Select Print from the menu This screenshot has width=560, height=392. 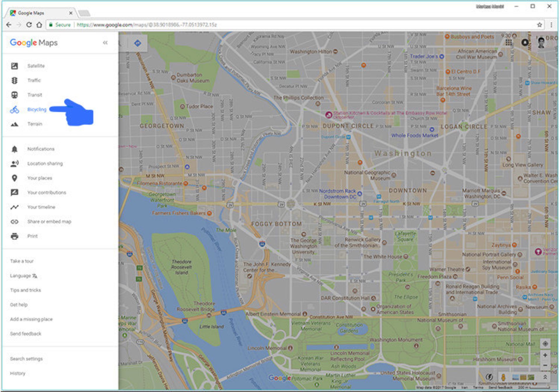pyautogui.click(x=32, y=236)
